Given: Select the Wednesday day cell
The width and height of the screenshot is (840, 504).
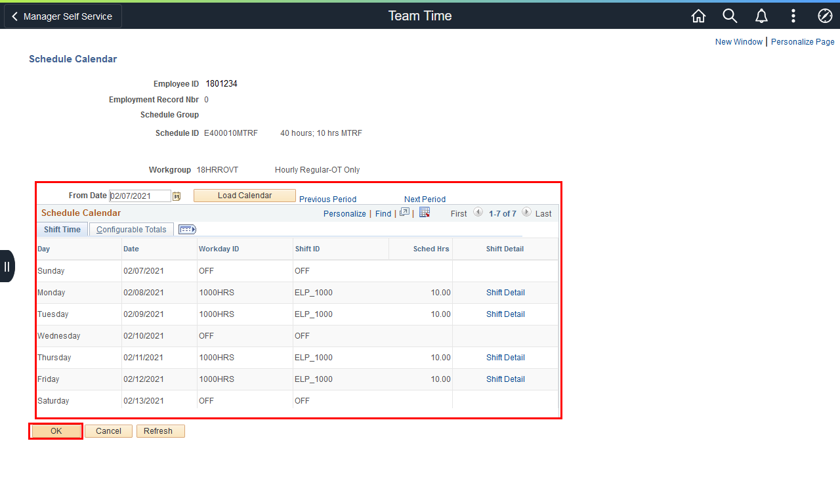Looking at the screenshot, I should point(58,336).
